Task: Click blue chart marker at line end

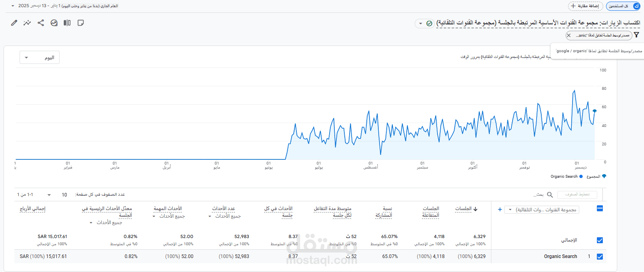Action: 594,111
